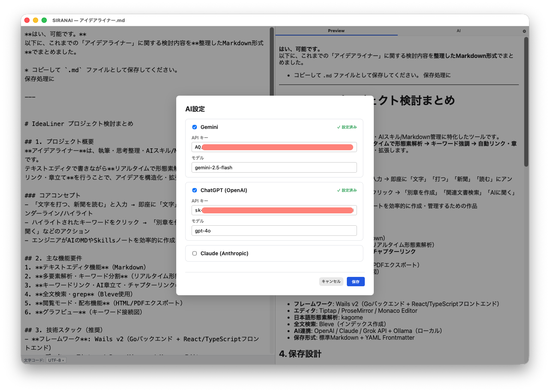Click window title SIRANAI — アイデアライナー.md
Viewport: 550px width, 392px height.
[89, 20]
